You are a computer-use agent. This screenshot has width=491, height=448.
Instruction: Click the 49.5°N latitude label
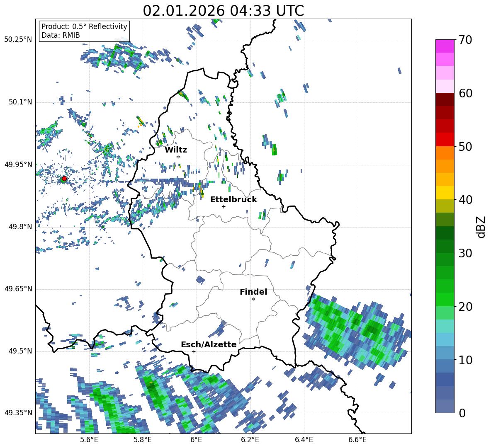[20, 351]
